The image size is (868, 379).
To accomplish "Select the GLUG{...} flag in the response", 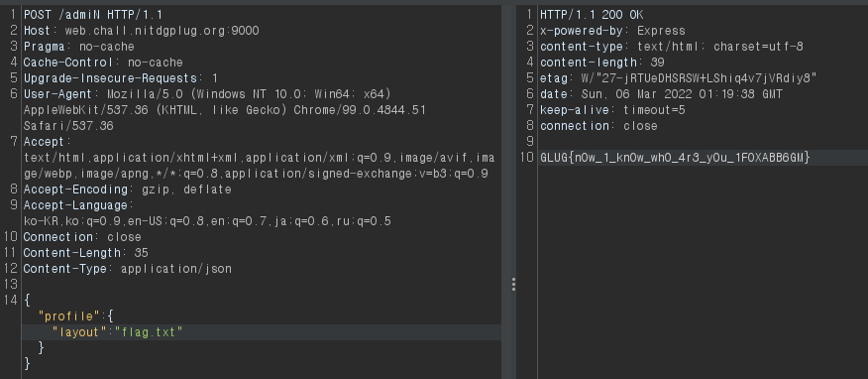I will [676, 158].
